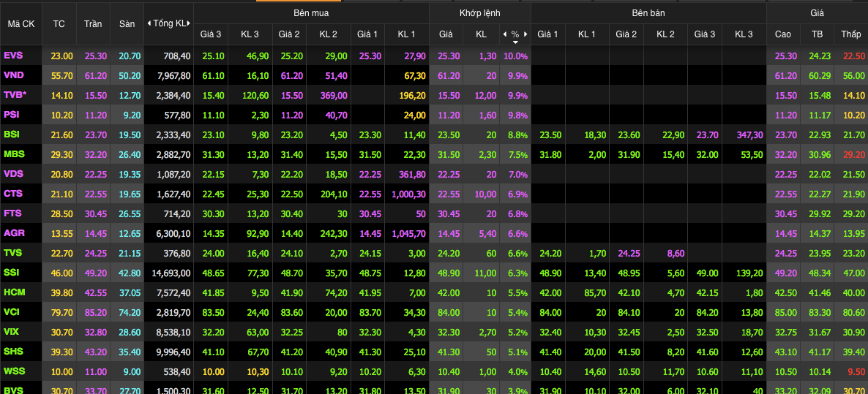Click the Cao price column header
Screen dimensions: 868x394
(782, 34)
